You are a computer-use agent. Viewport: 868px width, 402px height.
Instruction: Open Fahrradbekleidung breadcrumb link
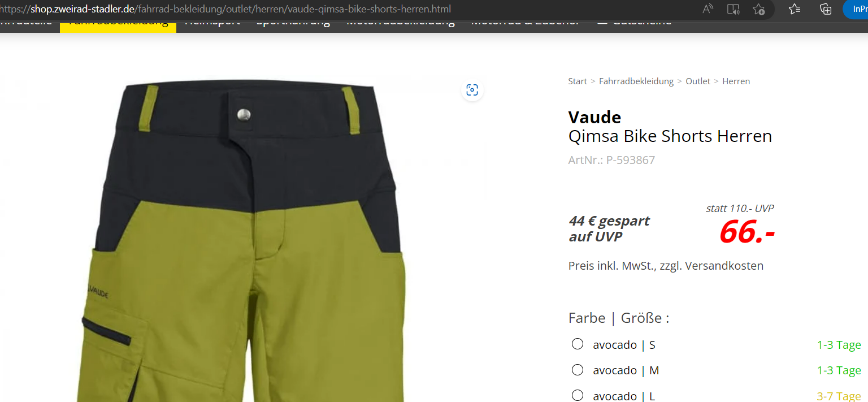(636, 81)
